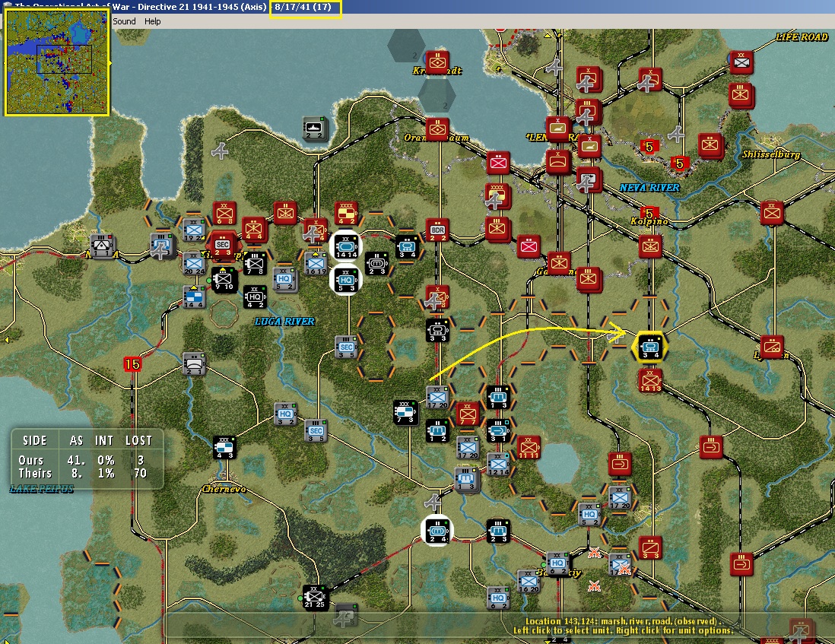
Task: Select red infantry division 6 8
Action: 224,213
